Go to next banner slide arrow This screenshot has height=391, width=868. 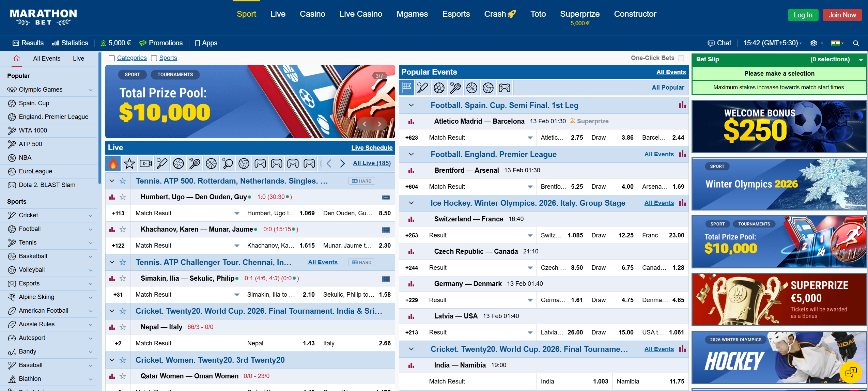[x=379, y=124]
